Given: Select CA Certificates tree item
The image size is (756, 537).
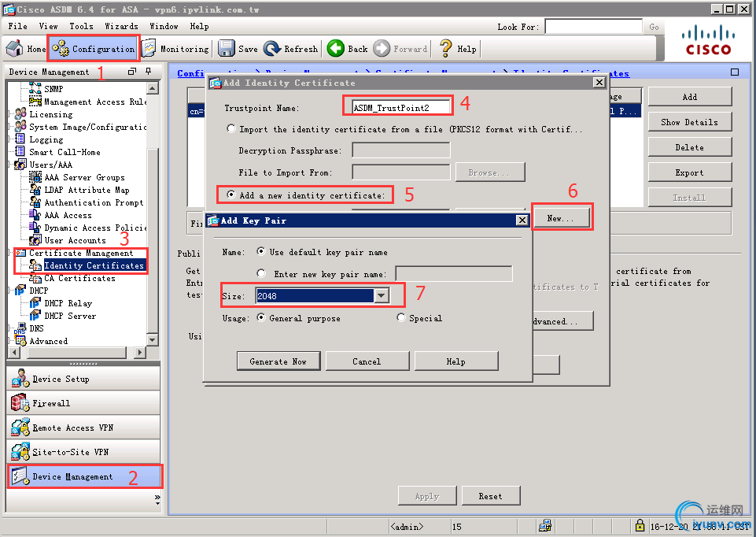Looking at the screenshot, I should point(79,278).
